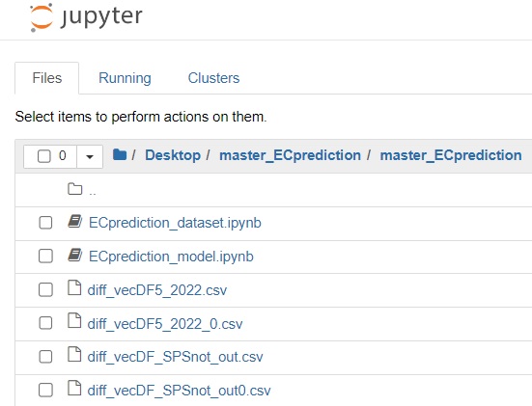Switch to the Running tab

coord(125,78)
